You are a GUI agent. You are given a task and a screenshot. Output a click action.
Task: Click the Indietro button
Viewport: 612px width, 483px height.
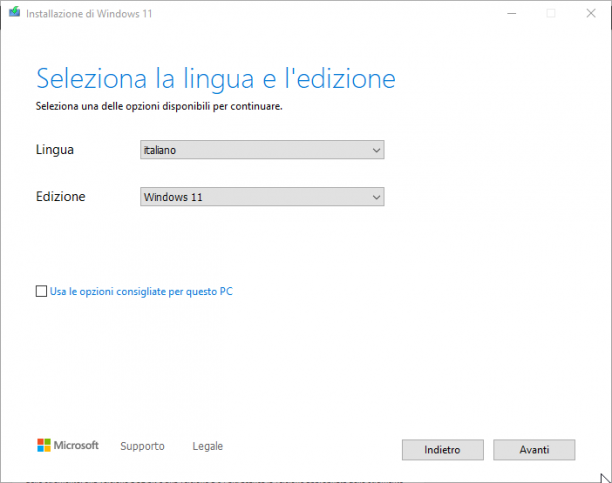pyautogui.click(x=443, y=450)
